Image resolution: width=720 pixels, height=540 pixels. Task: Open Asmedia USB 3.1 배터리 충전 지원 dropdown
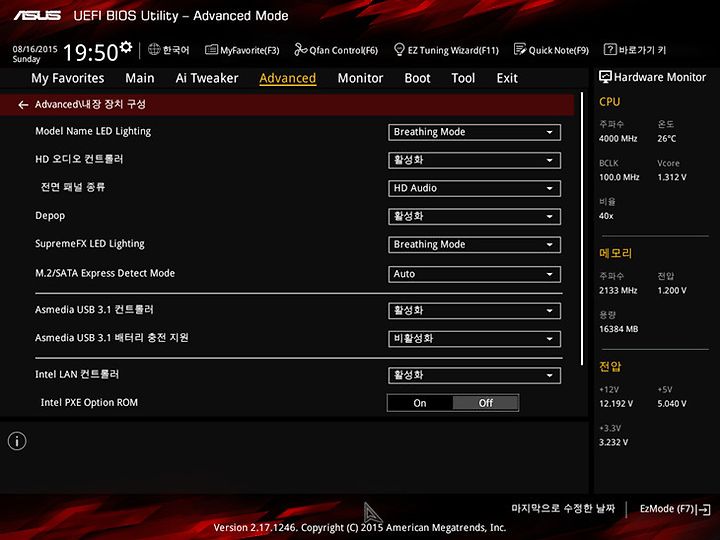pos(474,339)
